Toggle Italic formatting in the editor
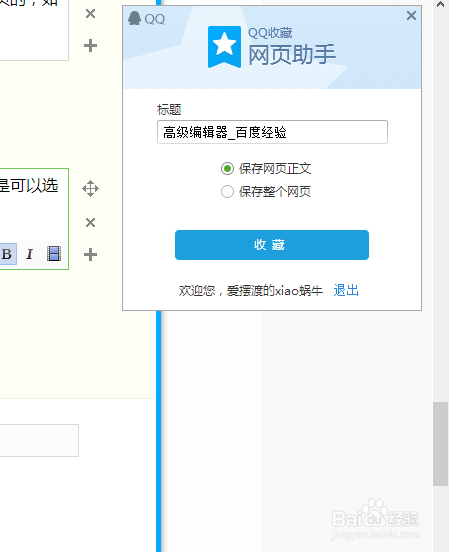The width and height of the screenshot is (449, 552). click(x=30, y=254)
